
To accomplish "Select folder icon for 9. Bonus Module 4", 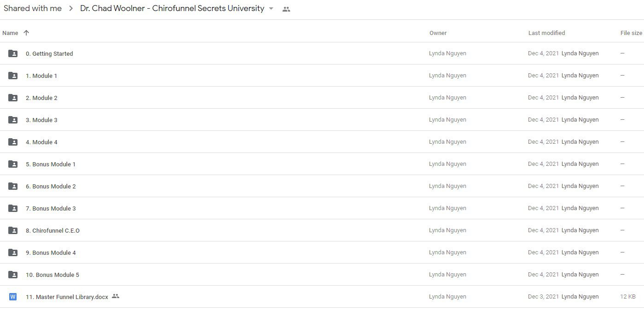I will 13,252.
